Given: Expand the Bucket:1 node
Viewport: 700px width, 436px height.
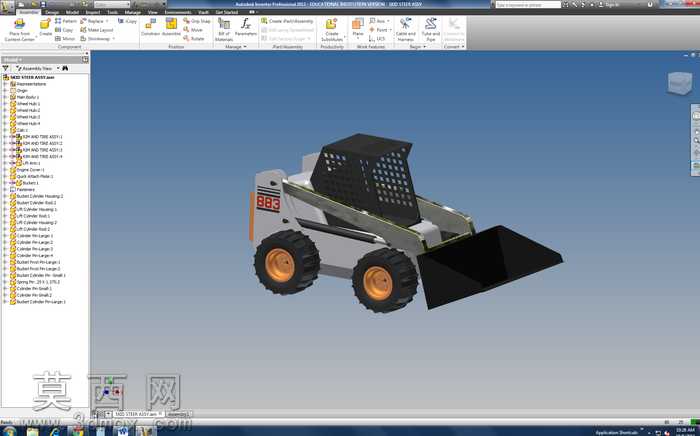Looking at the screenshot, I should pos(5,183).
